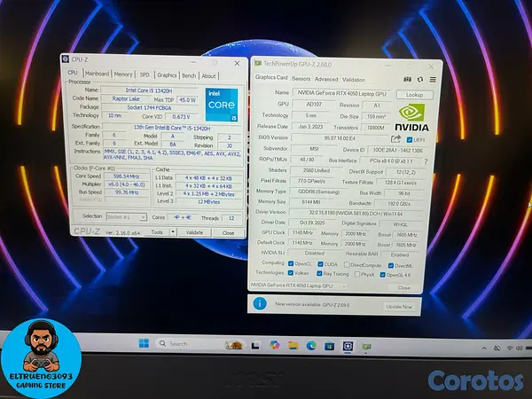Screen dimensions: 532x399
Task: Click the "Intel Core i5 13420H" name value
Action: tap(149, 90)
